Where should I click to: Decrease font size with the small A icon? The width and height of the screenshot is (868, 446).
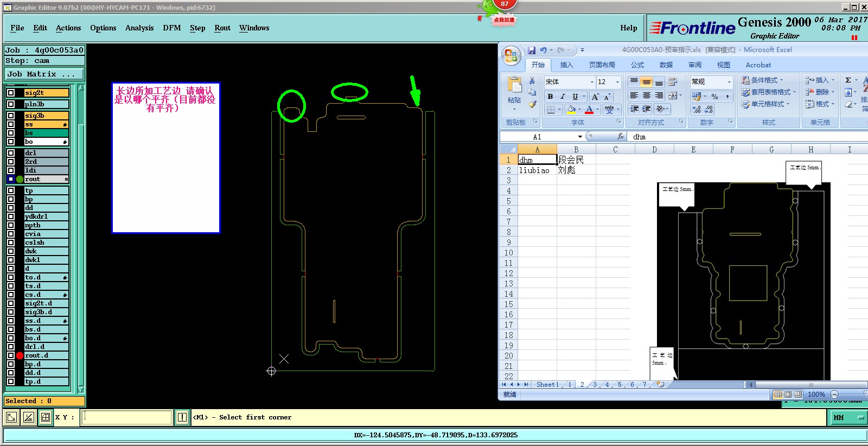(x=608, y=97)
